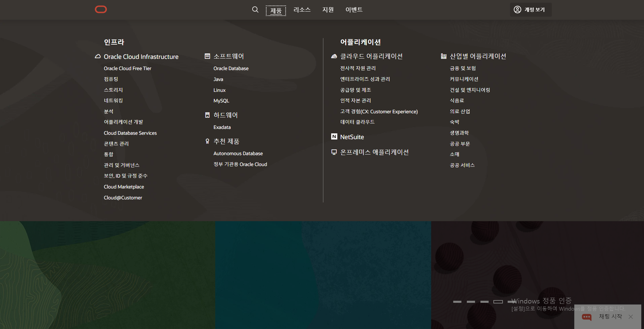
Task: Open Oracle Database link
Action: (x=231, y=68)
